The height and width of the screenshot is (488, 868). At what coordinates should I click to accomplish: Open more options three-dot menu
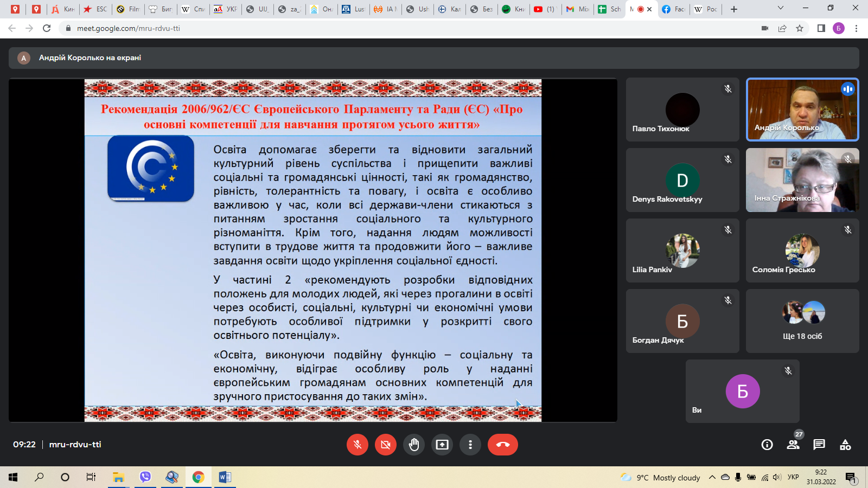point(470,445)
